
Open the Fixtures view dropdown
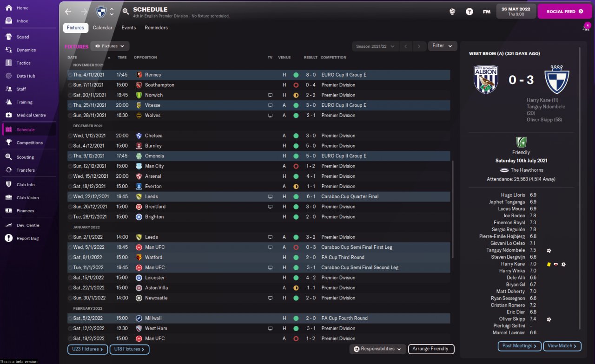coord(110,46)
